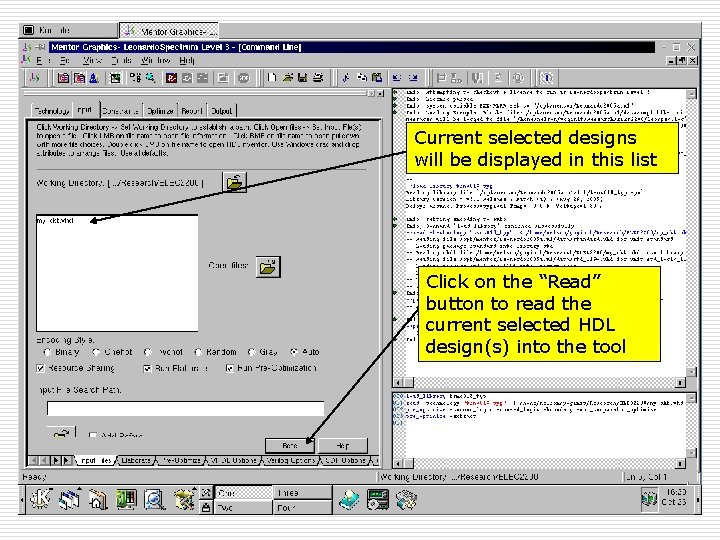Click the Help button next to Read

tap(343, 445)
